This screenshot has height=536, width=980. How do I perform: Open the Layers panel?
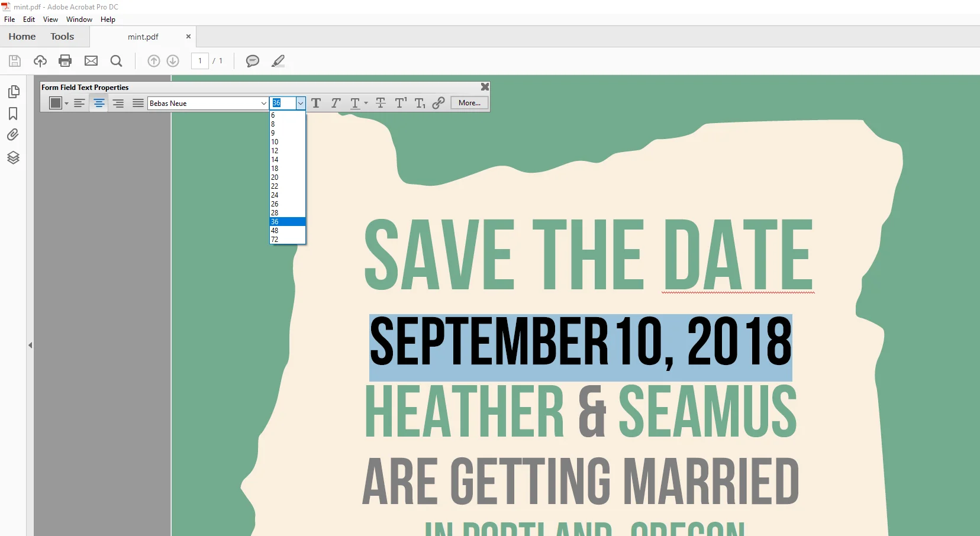(13, 157)
